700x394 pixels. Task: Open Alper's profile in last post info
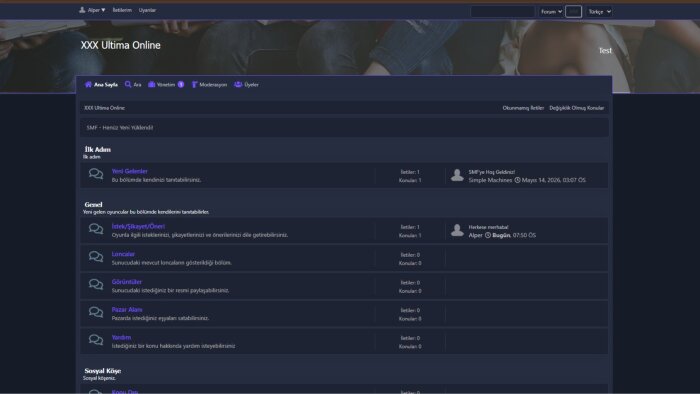pyautogui.click(x=475, y=235)
